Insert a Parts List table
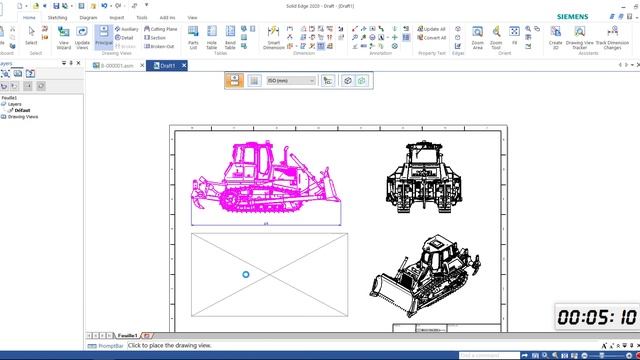 coord(193,38)
